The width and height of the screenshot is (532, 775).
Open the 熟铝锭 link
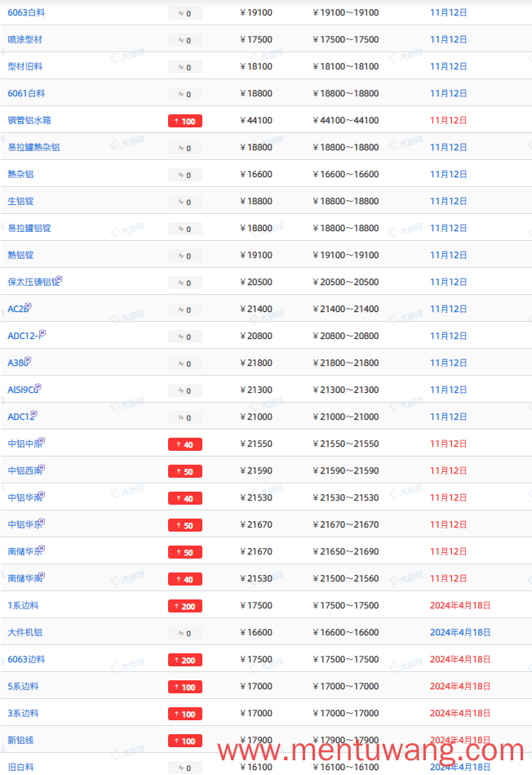click(20, 255)
